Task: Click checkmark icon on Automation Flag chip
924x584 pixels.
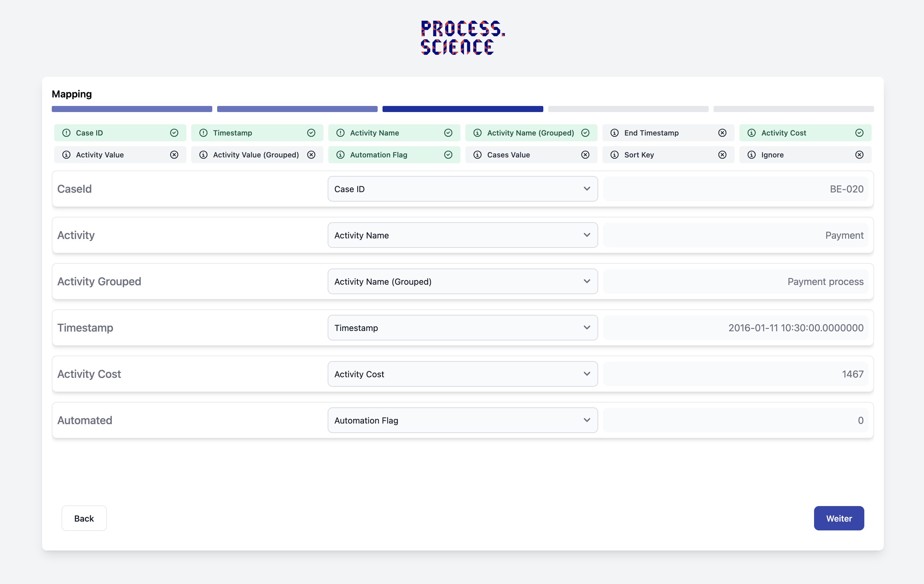Action: [x=448, y=155]
